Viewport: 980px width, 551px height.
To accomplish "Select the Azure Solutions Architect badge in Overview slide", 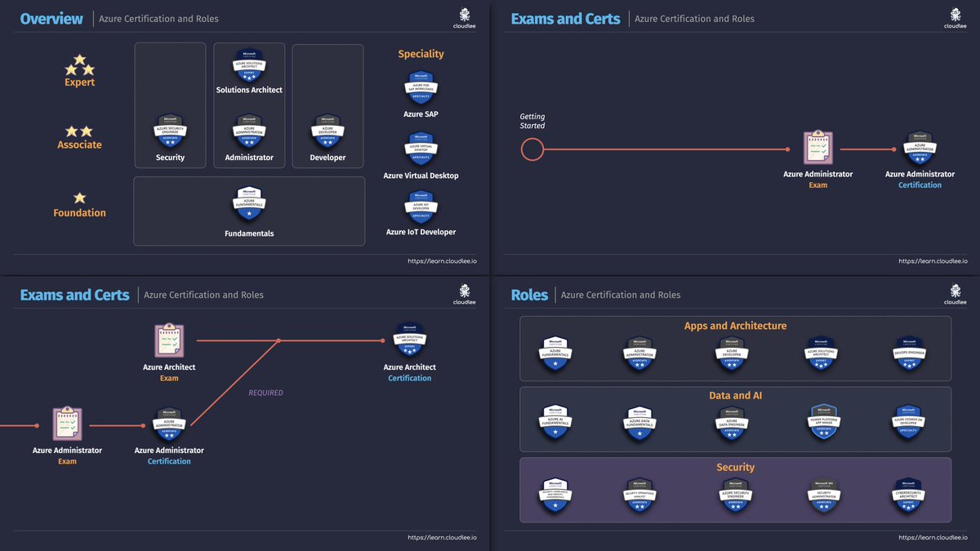I will click(248, 66).
